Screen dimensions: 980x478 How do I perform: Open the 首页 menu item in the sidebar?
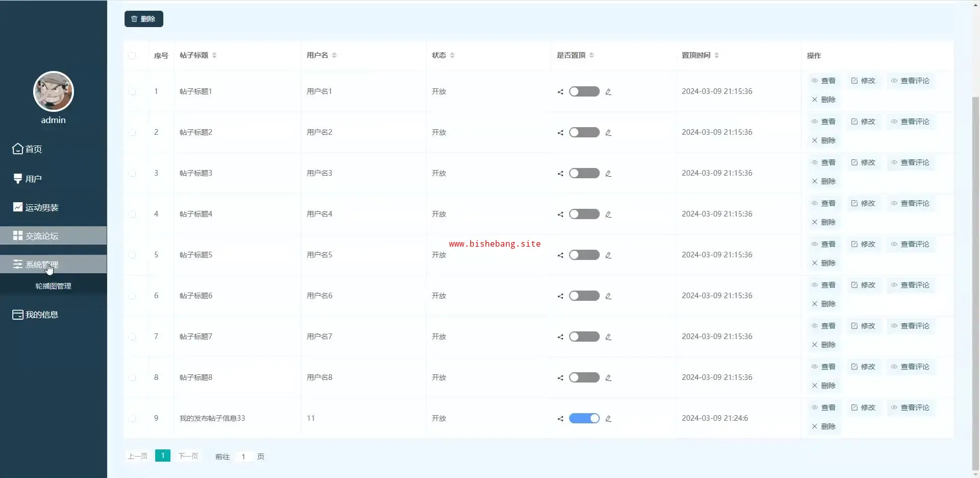[54, 149]
